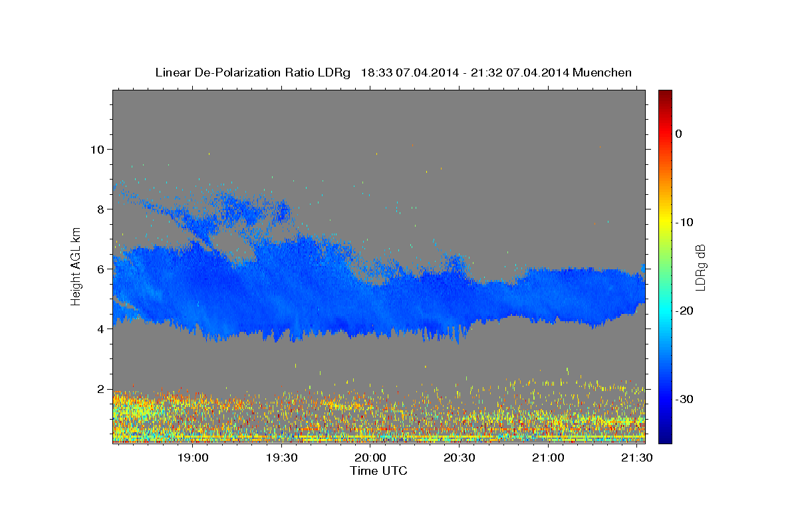Click the height axis value 8
This screenshot has height=532, width=798.
[100, 209]
